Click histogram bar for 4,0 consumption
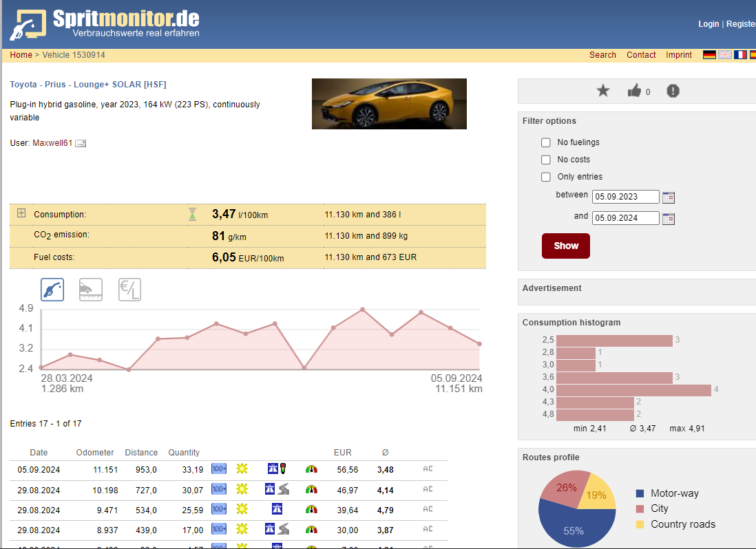The image size is (756, 549). click(x=633, y=389)
